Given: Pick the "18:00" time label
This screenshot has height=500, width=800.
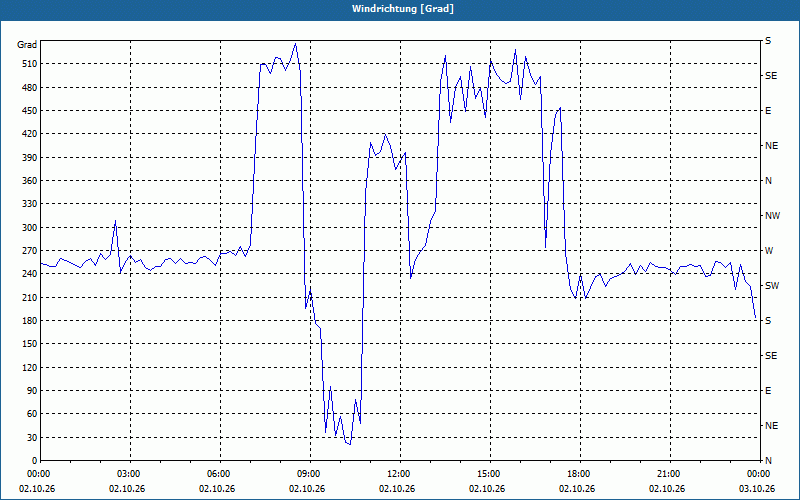Looking at the screenshot, I should [x=578, y=474].
